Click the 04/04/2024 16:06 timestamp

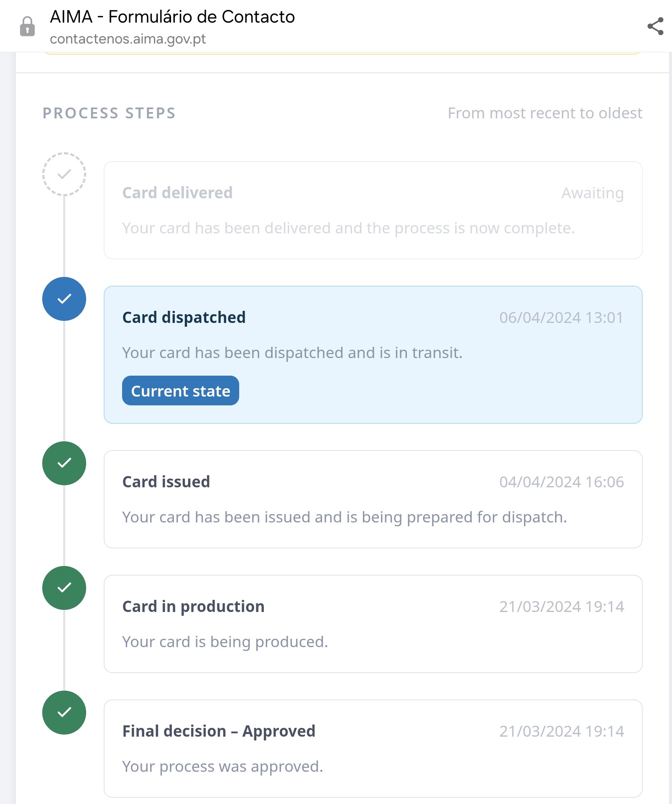561,482
